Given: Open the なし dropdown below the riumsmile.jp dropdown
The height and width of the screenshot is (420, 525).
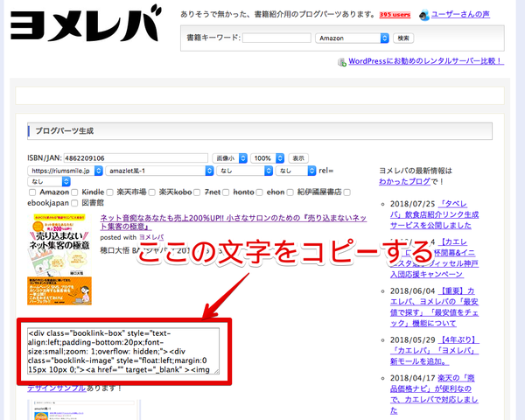Looking at the screenshot, I should pos(49,181).
